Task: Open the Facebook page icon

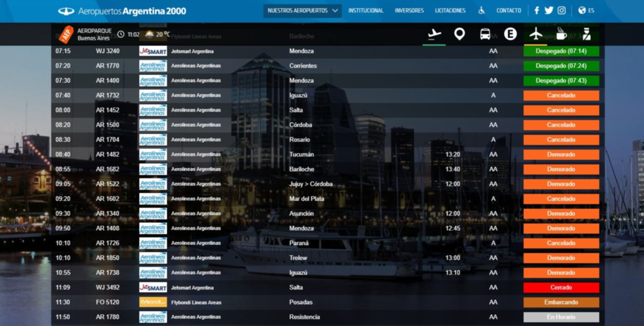Action: 537,11
